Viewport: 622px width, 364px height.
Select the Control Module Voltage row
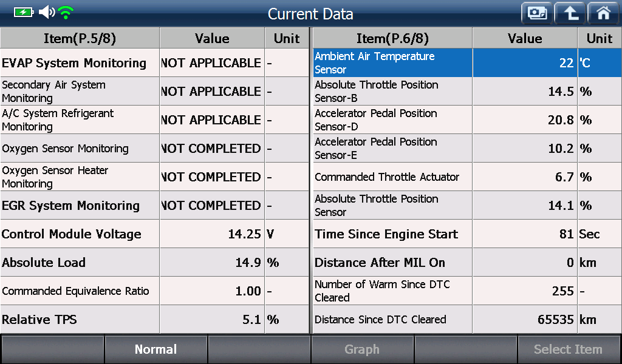(x=154, y=234)
